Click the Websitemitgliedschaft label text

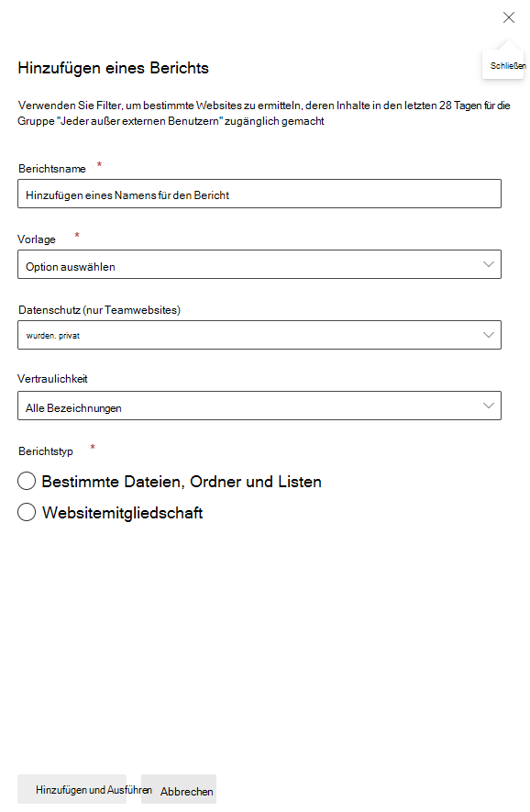122,513
